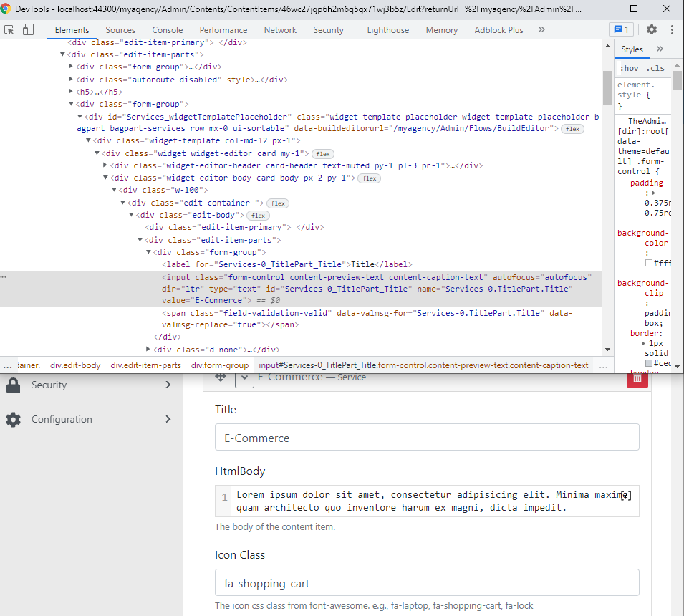Click the Configuration gear icon in sidebar

click(x=13, y=419)
